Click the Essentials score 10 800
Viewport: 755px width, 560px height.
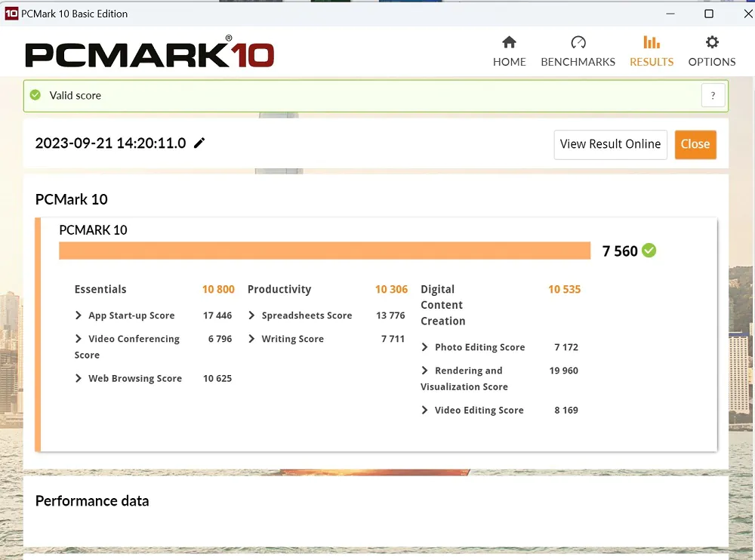(218, 289)
